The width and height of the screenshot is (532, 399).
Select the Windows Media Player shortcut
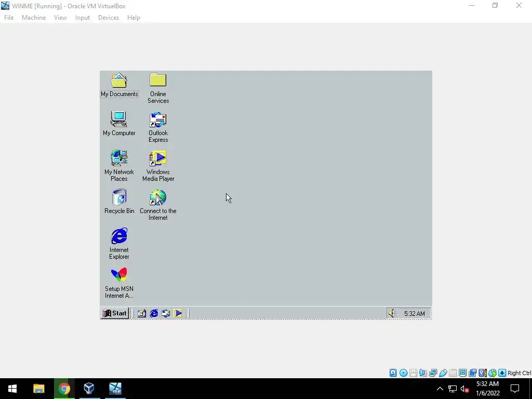158,166
